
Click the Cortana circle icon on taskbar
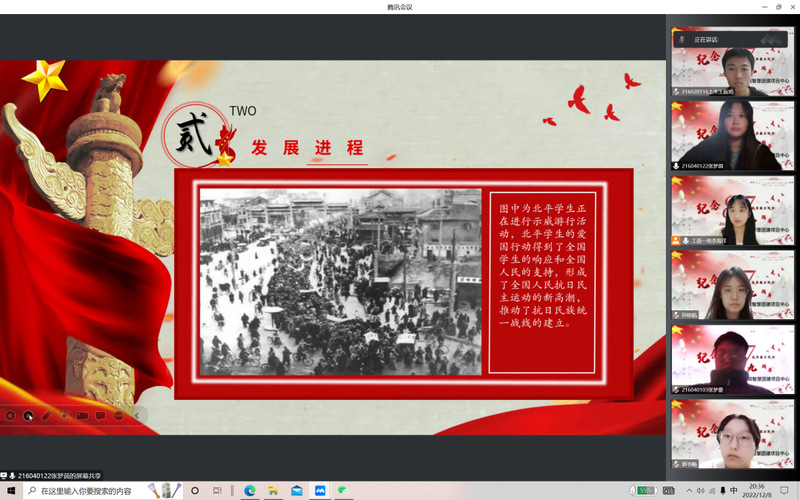tap(195, 490)
